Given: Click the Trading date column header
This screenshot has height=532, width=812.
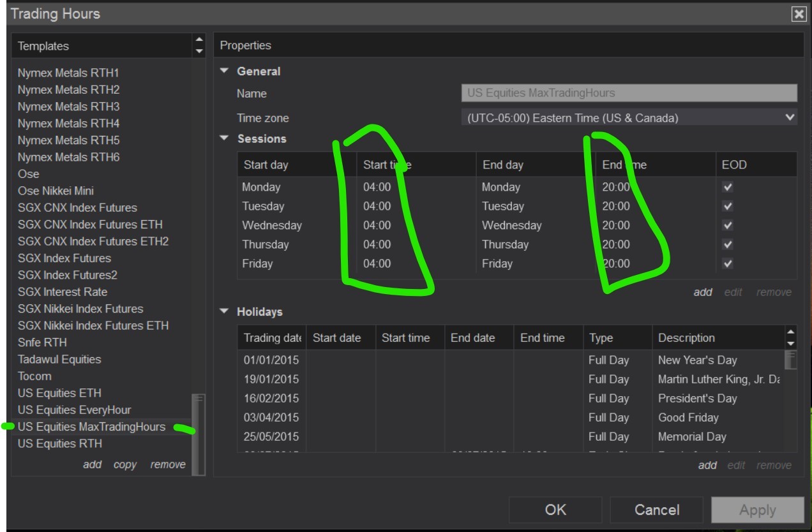Looking at the screenshot, I should click(272, 337).
